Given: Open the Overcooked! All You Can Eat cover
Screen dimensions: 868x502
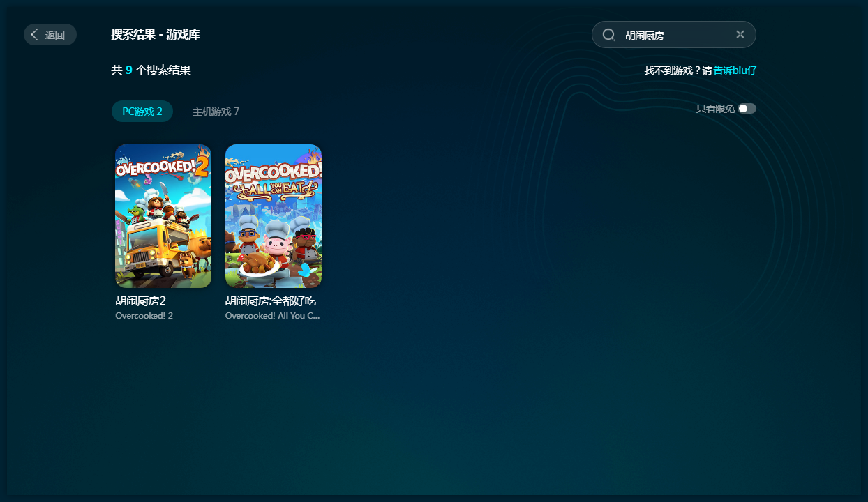Looking at the screenshot, I should [274, 216].
